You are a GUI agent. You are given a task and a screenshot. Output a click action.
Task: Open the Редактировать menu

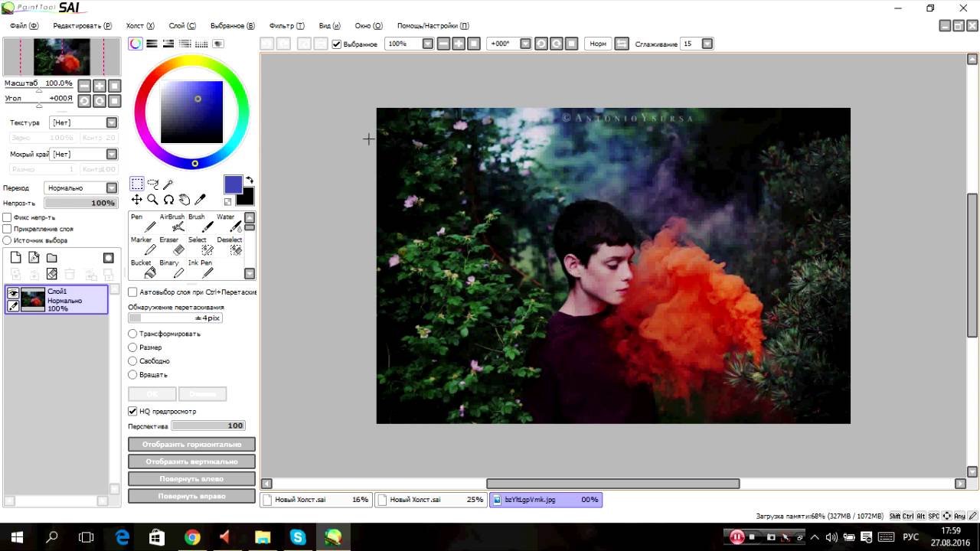tap(82, 25)
